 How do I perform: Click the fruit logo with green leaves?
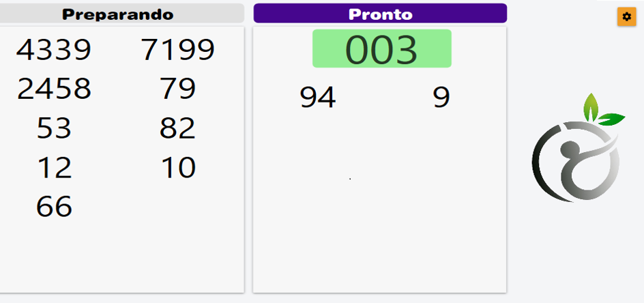click(579, 147)
